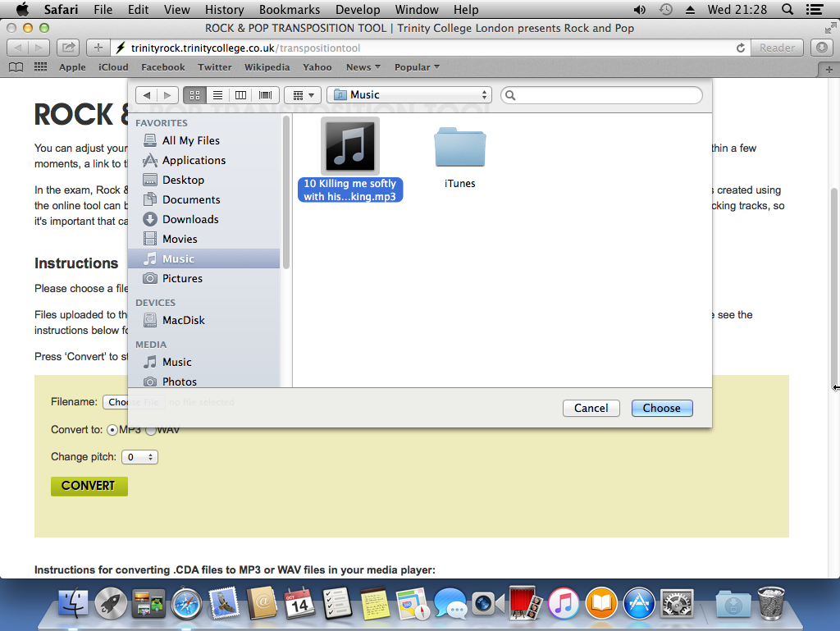This screenshot has width=840, height=631.
Task: Select Music under Favorites
Action: [203, 258]
